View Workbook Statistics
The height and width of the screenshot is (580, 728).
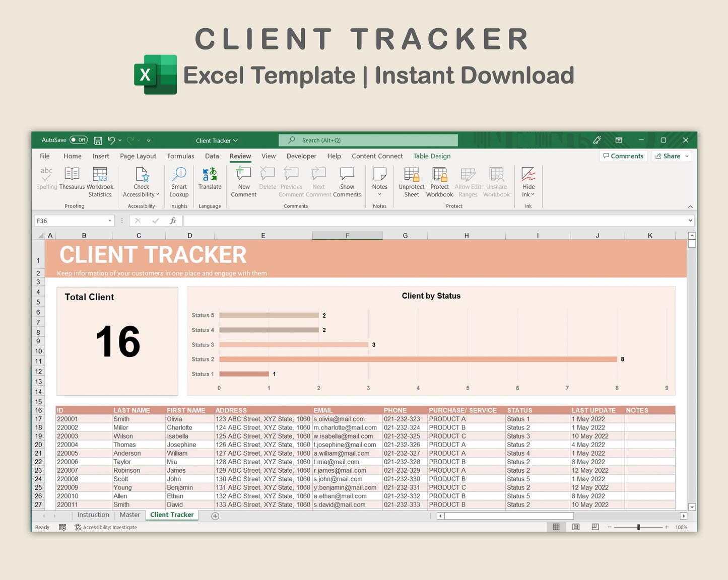tap(100, 182)
